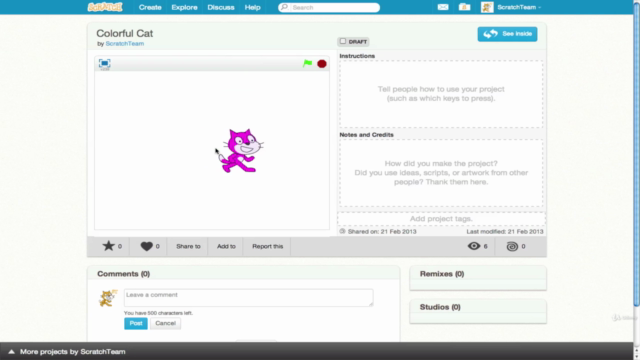Screen dimensions: 640x360
Task: Click the Notes and Credits text area
Action: [441, 173]
